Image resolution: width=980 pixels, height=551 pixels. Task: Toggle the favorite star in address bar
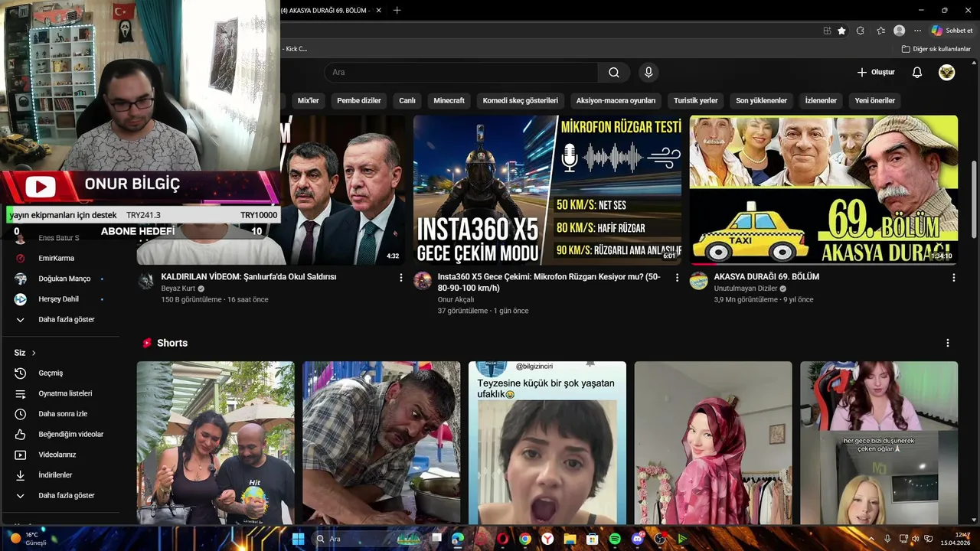841,31
